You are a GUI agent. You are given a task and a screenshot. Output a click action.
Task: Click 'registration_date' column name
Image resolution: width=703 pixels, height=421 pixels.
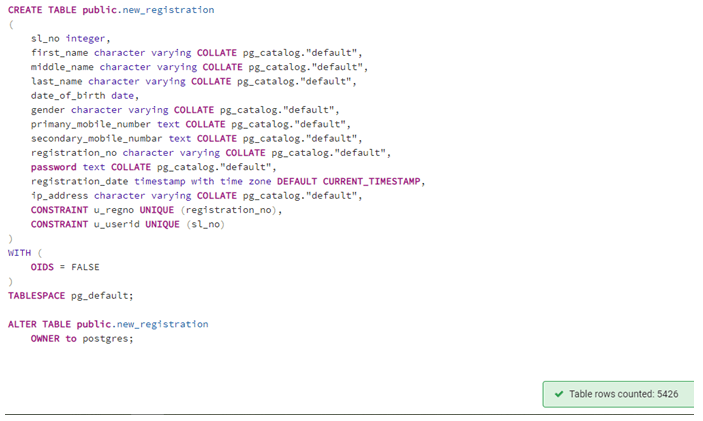(79, 182)
